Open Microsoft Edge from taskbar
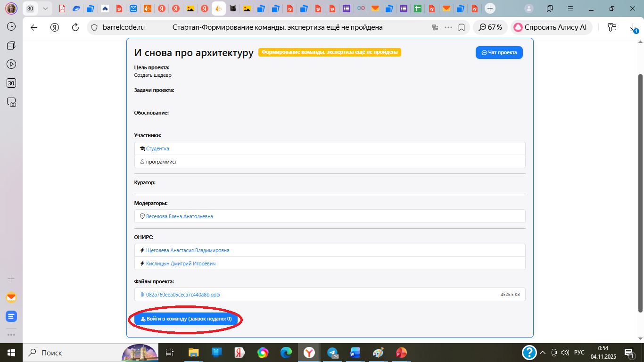This screenshot has height=362, width=644. (286, 353)
